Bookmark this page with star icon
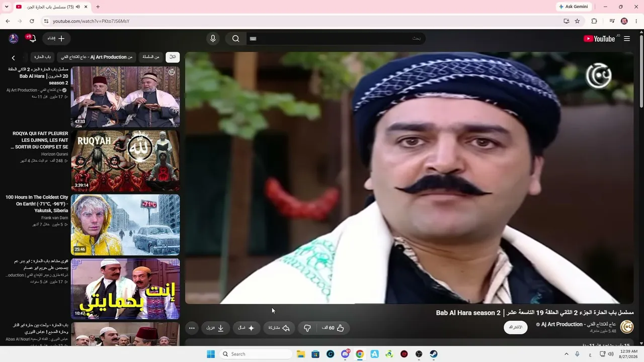This screenshot has height=362, width=644. pyautogui.click(x=577, y=21)
